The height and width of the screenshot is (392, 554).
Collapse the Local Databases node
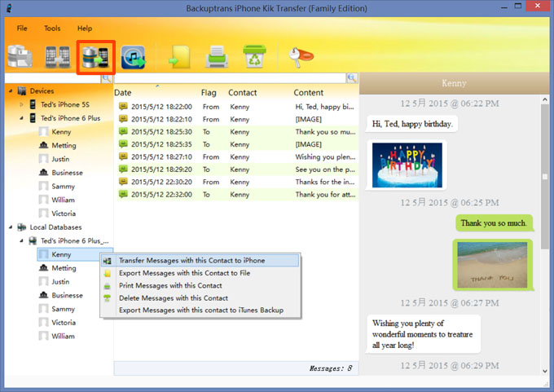click(x=11, y=227)
